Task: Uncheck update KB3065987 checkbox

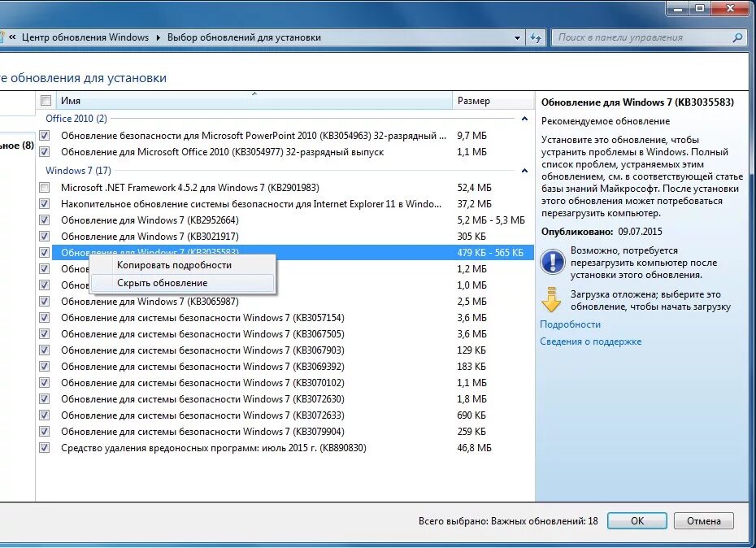Action: (45, 302)
